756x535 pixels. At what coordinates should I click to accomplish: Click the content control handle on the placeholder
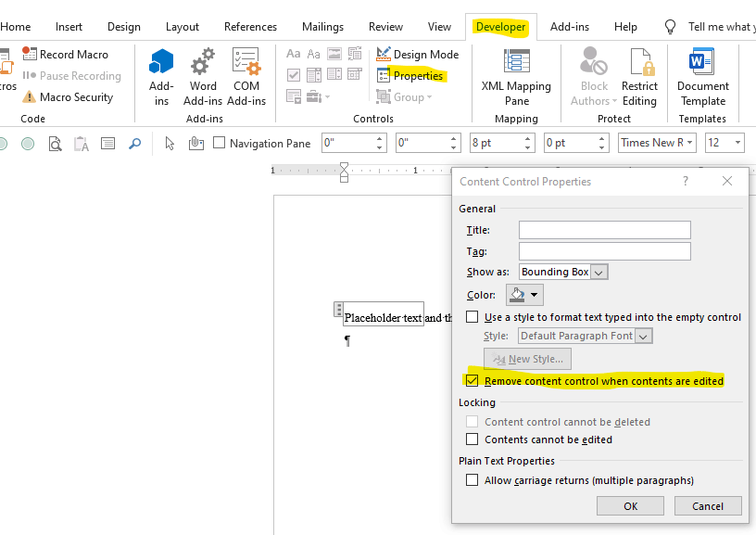[x=338, y=310]
